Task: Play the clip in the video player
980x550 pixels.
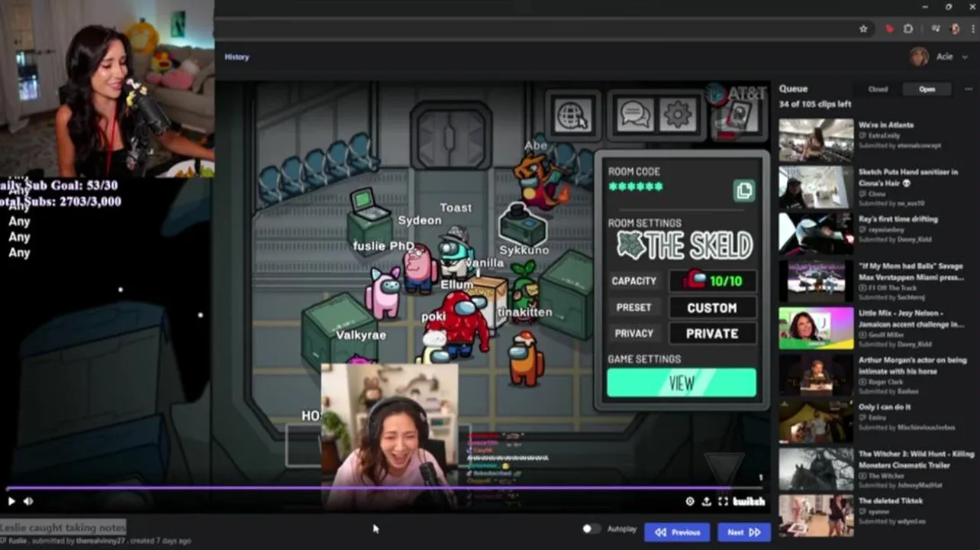Action: (11, 501)
